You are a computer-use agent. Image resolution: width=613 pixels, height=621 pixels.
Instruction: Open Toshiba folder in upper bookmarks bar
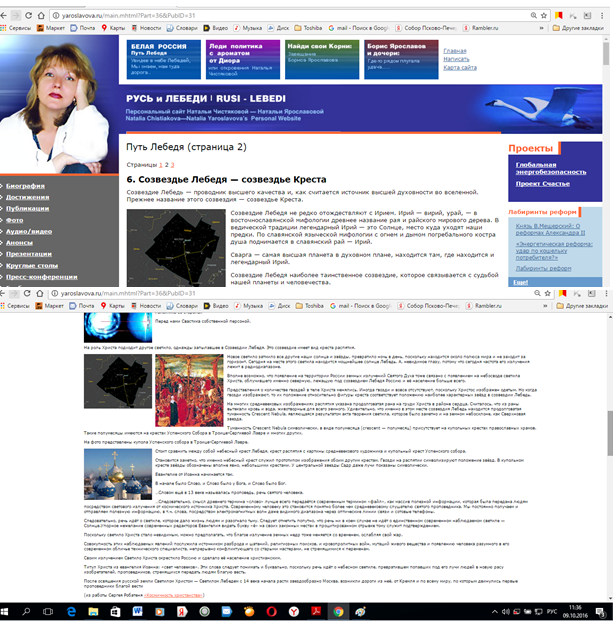click(x=309, y=28)
